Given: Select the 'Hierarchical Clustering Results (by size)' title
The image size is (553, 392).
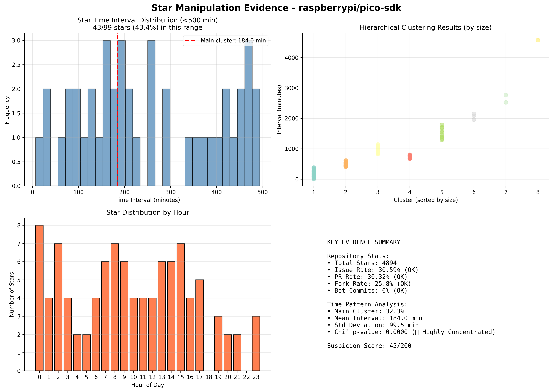Looking at the screenshot, I should pos(426,27).
